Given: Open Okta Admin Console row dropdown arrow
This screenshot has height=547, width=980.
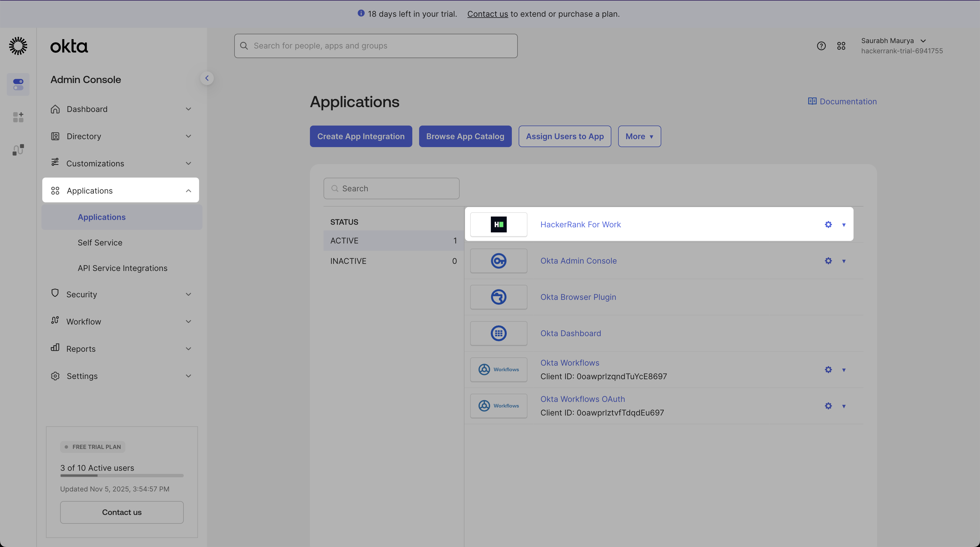Looking at the screenshot, I should pos(844,261).
